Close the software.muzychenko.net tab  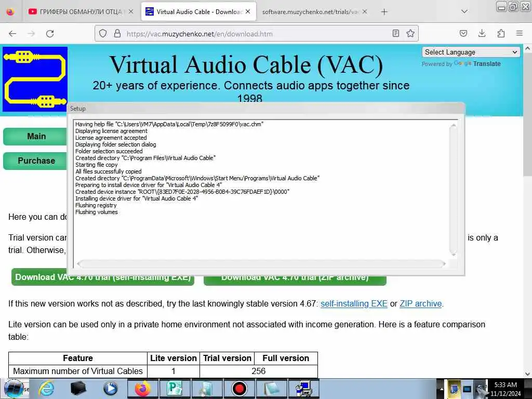coord(365,11)
